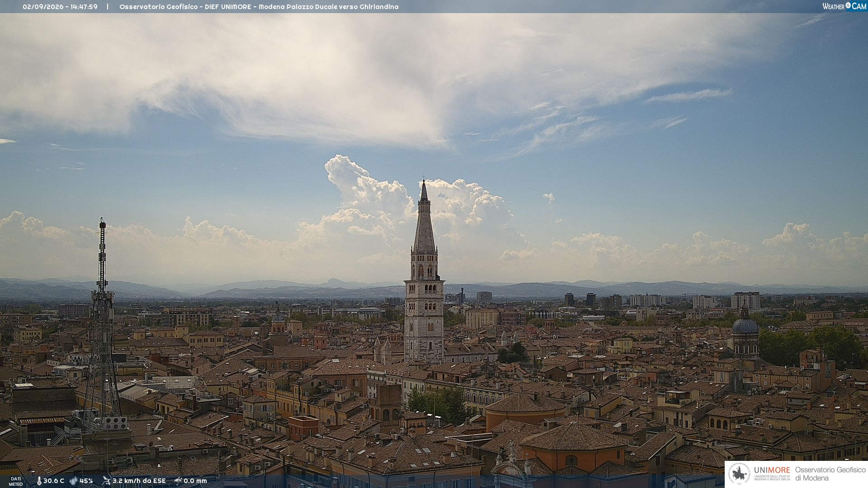This screenshot has height=488, width=868.
Task: Select the 0.0 mm rainfall reading
Action: click(195, 481)
